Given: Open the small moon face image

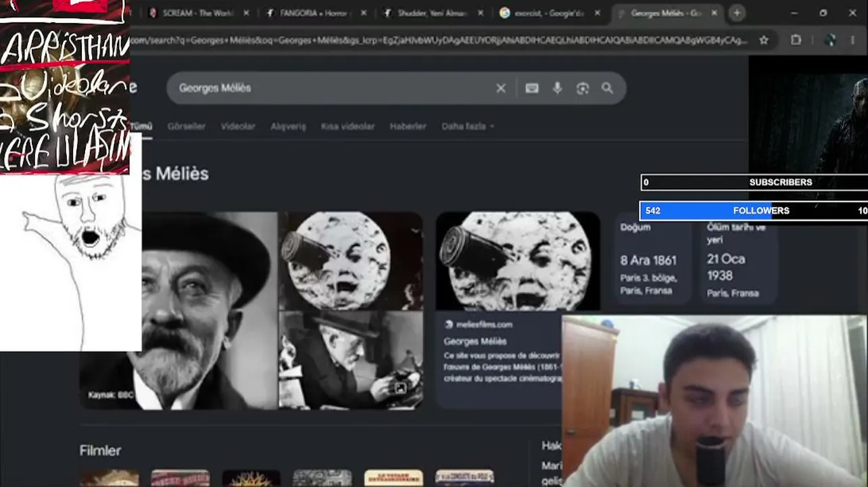Looking at the screenshot, I should click(x=351, y=260).
